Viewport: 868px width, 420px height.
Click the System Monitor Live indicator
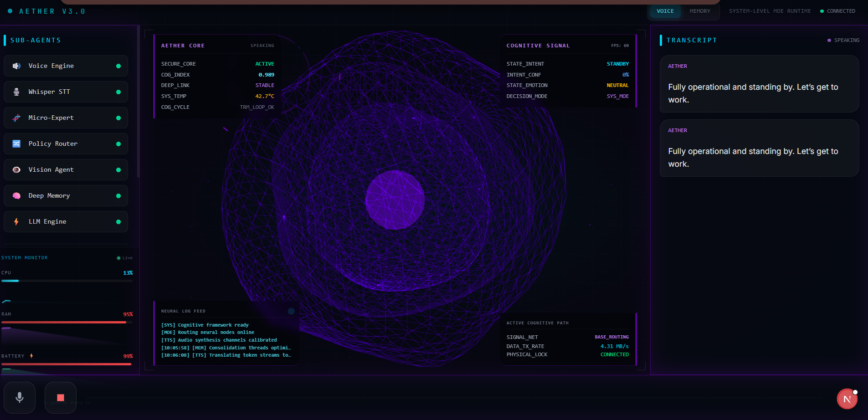125,258
